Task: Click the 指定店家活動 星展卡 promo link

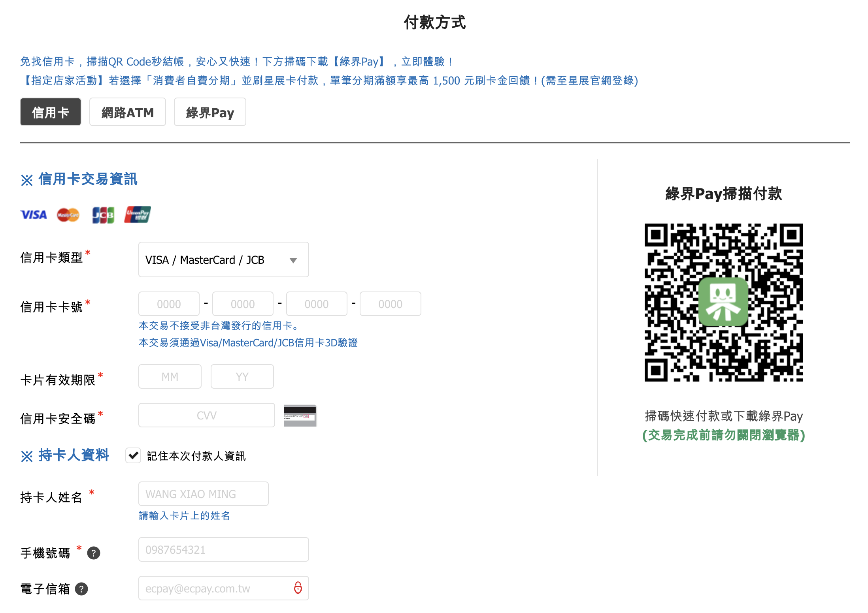Action: pyautogui.click(x=329, y=81)
